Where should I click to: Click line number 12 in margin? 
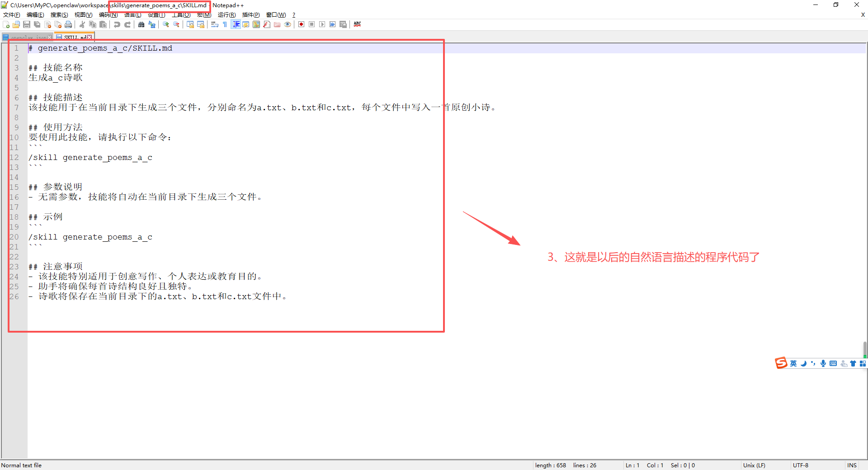coord(14,157)
